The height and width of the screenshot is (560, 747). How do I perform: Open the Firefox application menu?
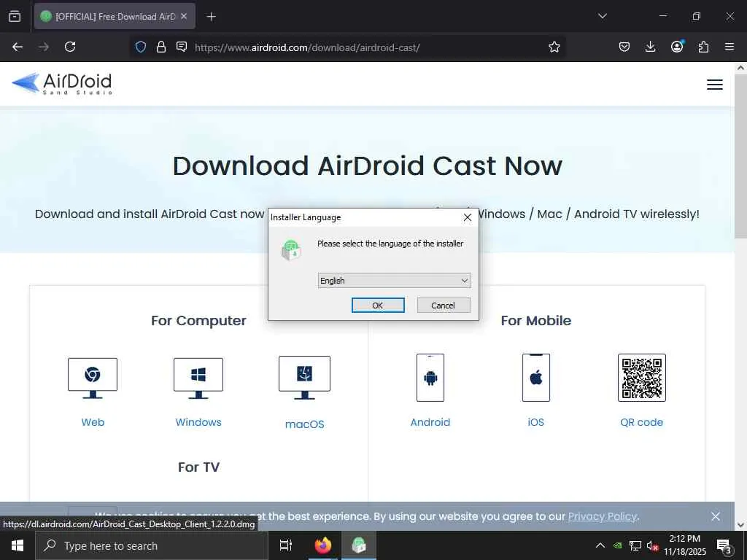(x=729, y=47)
